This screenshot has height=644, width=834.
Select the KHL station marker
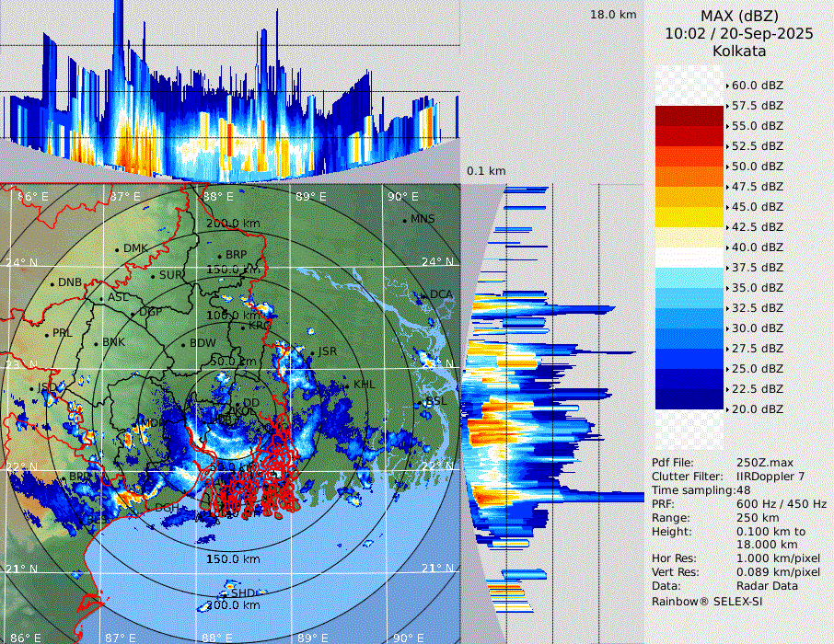click(x=347, y=385)
